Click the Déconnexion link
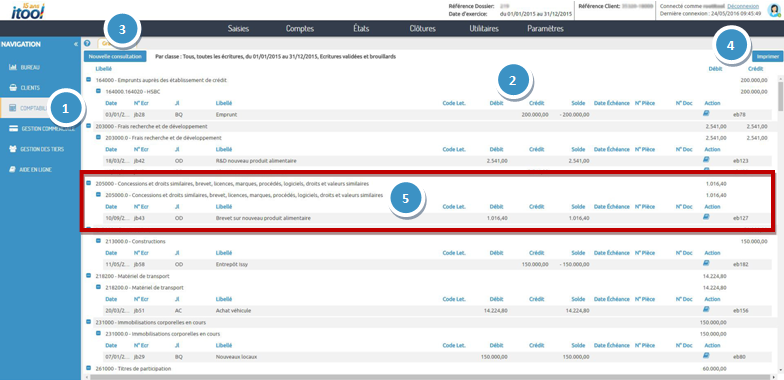This screenshot has width=784, height=380. point(743,6)
